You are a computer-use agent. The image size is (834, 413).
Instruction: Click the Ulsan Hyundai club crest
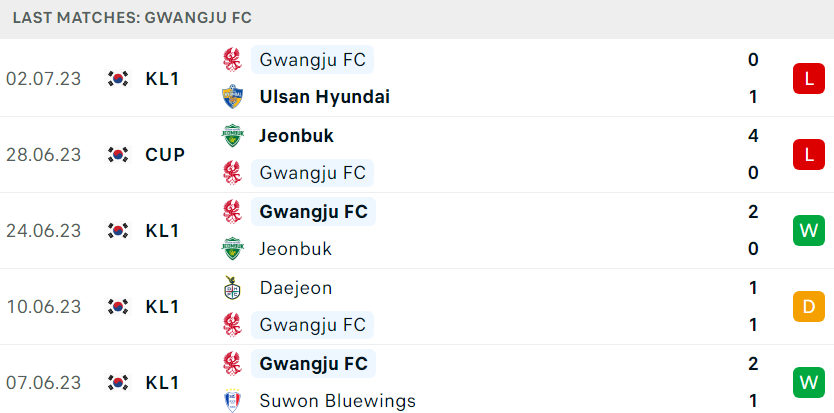coord(232,97)
